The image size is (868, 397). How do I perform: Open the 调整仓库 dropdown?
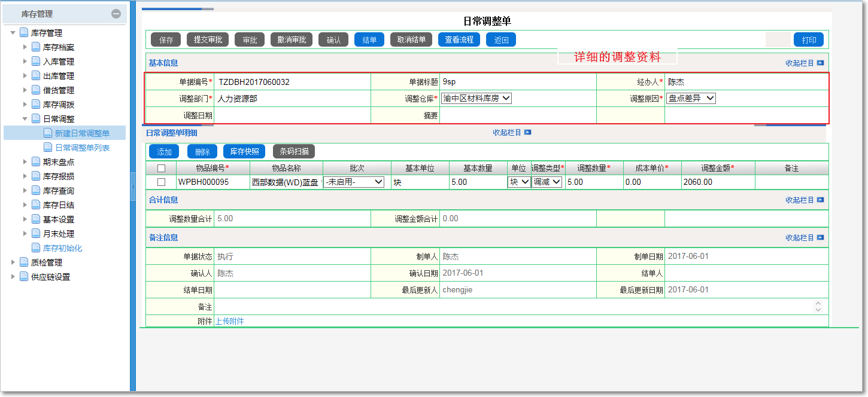click(x=477, y=99)
